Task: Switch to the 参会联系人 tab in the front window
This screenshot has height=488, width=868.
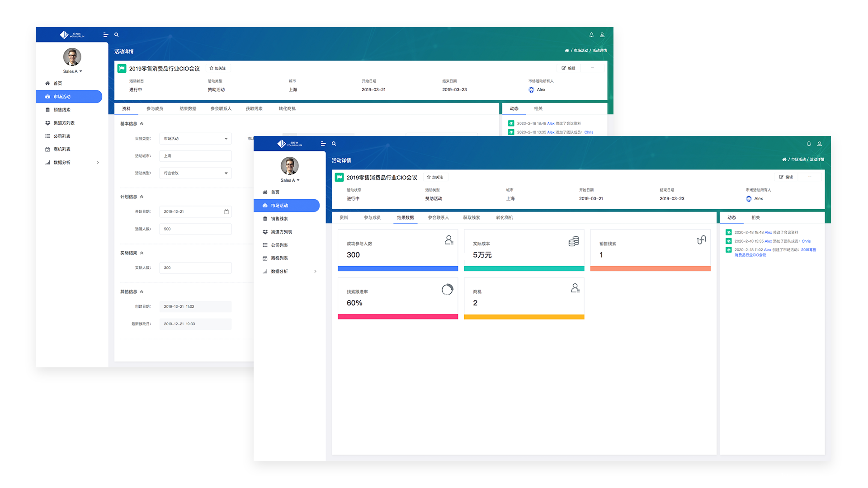Action: point(438,218)
